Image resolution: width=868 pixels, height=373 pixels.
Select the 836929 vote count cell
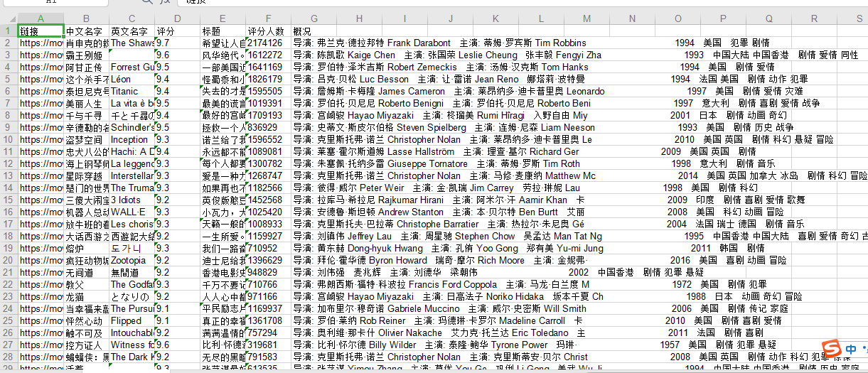[x=269, y=127]
